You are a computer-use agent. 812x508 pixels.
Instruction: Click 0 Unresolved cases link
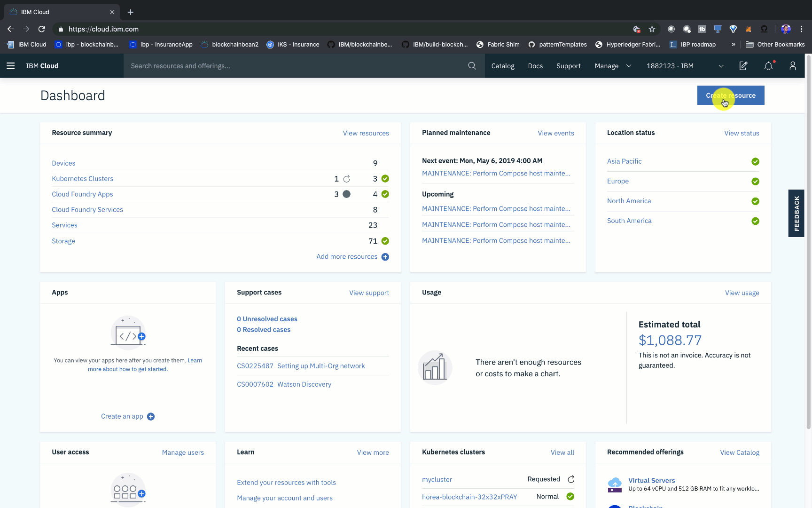267,319
